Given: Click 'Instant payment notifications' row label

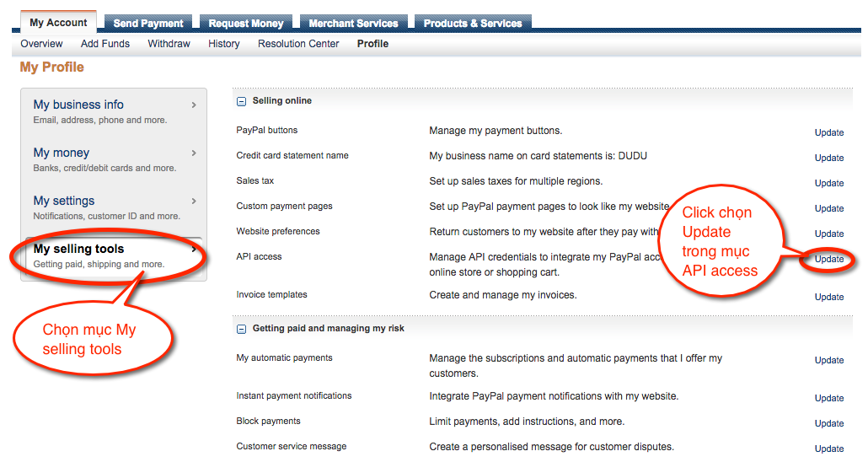Looking at the screenshot, I should (294, 395).
